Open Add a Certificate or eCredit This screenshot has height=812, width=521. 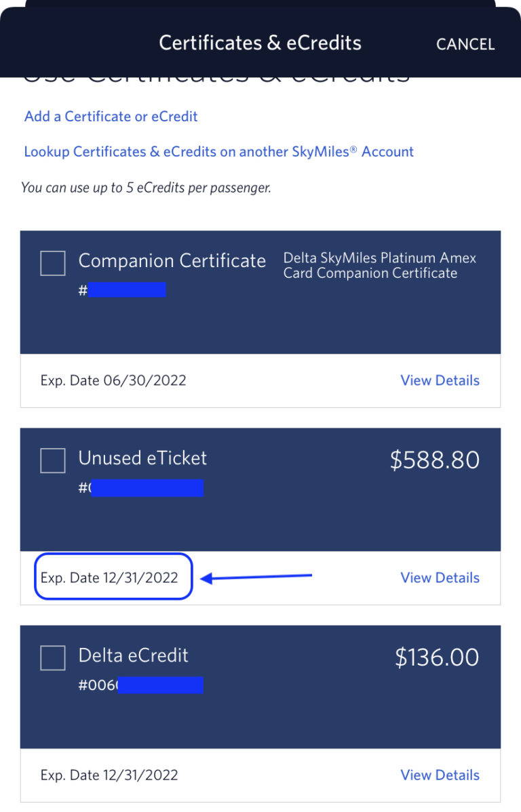[x=111, y=117]
